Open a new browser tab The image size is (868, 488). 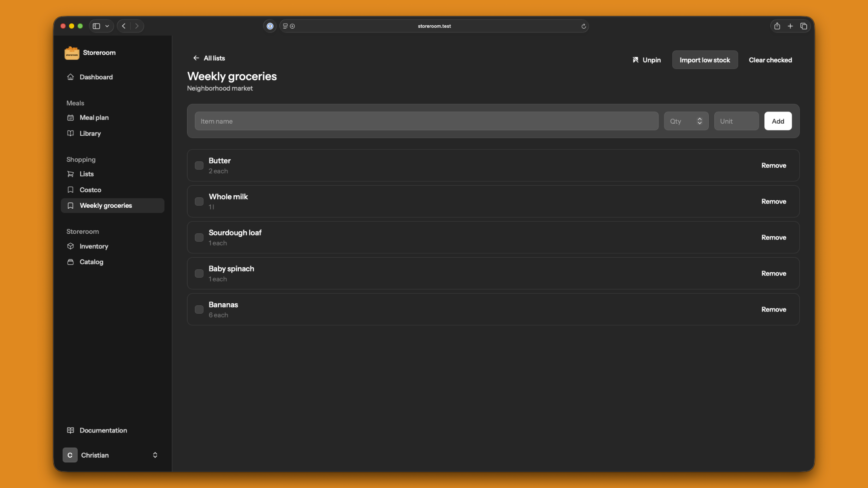coord(790,26)
